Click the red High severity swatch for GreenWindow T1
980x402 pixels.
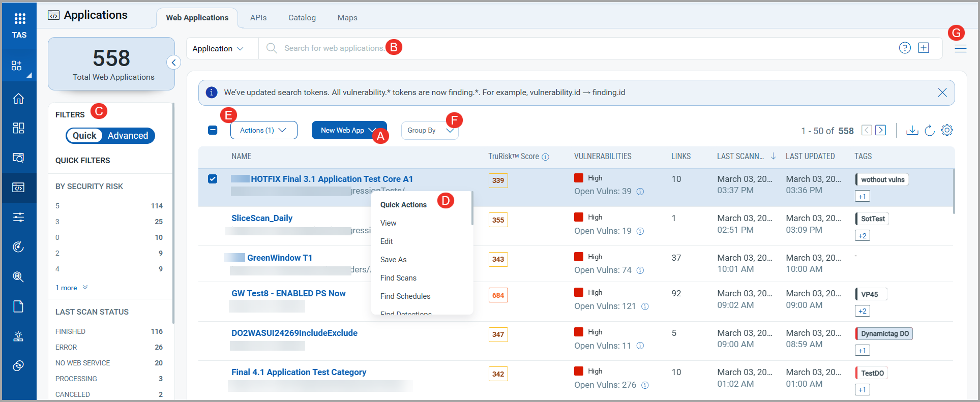click(x=579, y=257)
